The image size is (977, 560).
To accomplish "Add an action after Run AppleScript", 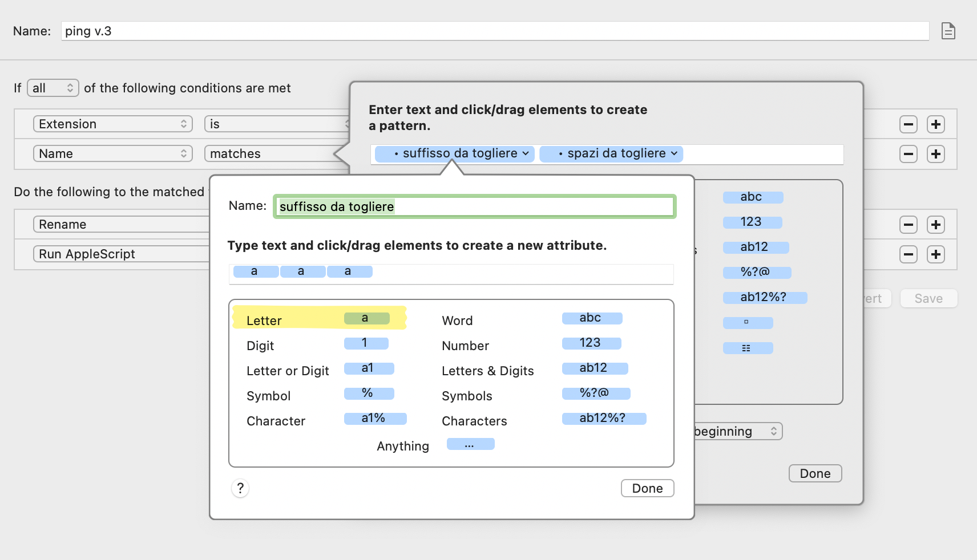I will click(x=936, y=254).
